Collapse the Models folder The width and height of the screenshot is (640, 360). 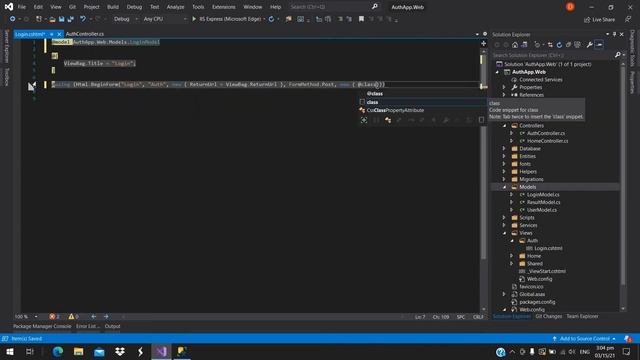[504, 187]
